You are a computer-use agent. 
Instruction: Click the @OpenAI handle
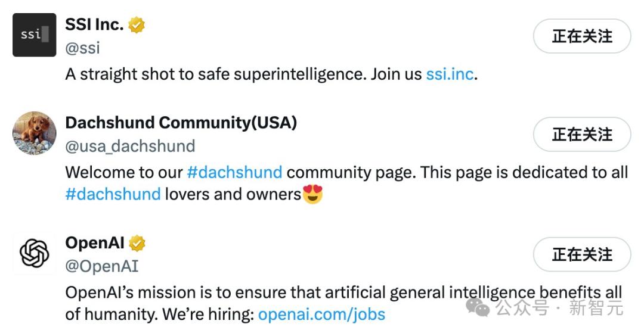[x=102, y=266]
